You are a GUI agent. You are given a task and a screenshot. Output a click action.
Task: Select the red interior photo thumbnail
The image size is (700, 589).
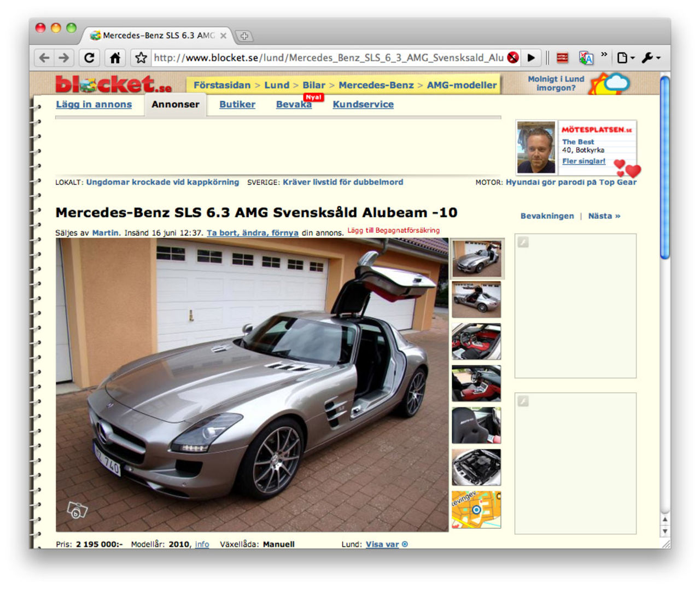coord(476,341)
